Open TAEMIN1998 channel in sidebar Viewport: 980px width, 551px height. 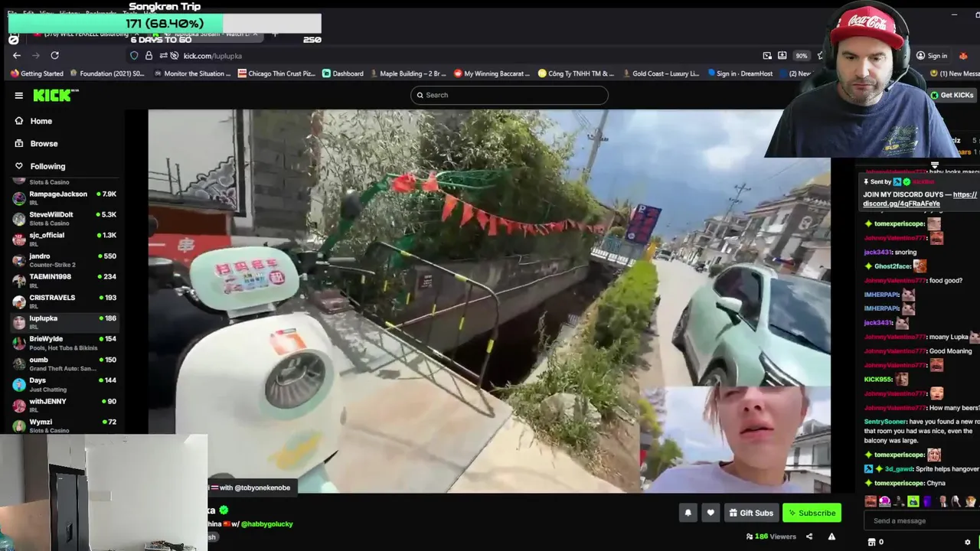[x=64, y=281]
